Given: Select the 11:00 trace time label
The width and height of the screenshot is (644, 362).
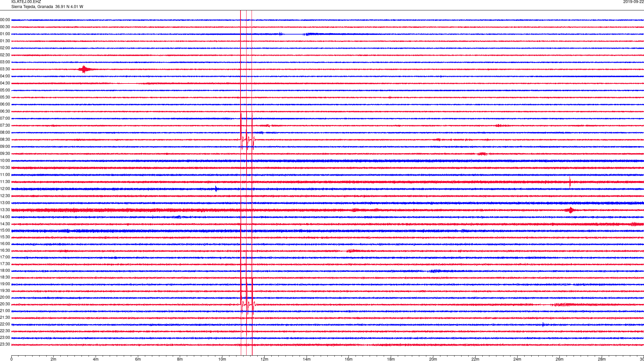Looking at the screenshot, I should pos(5,175).
